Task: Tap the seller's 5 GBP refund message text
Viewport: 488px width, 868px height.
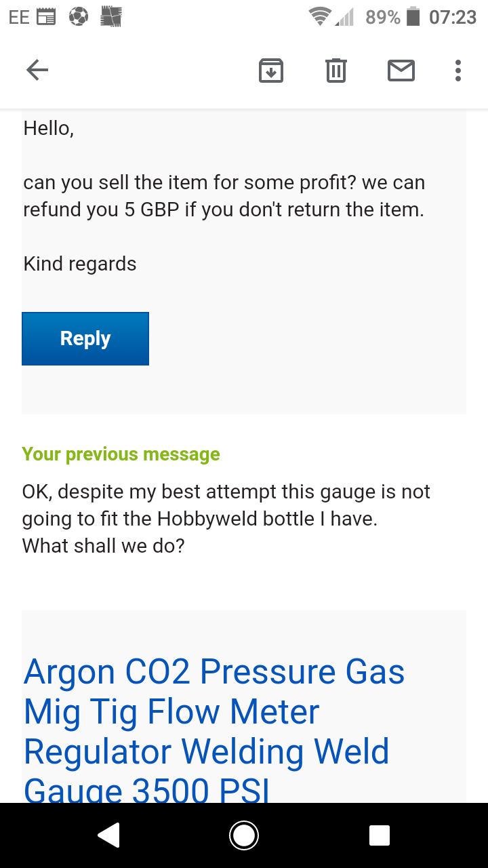Action: (224, 196)
